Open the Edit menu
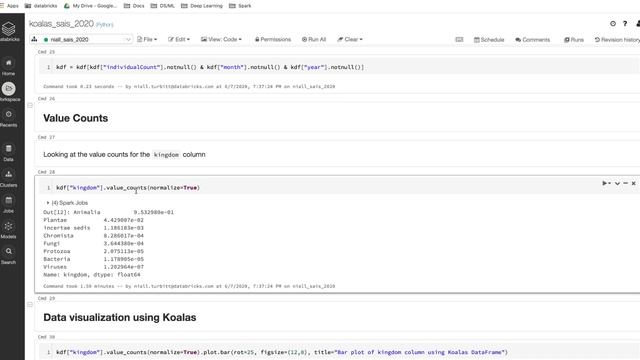640x360 pixels. (x=179, y=39)
